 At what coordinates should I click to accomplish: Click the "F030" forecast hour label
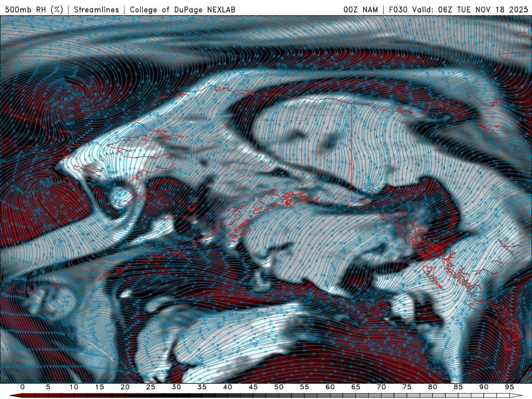click(x=398, y=10)
